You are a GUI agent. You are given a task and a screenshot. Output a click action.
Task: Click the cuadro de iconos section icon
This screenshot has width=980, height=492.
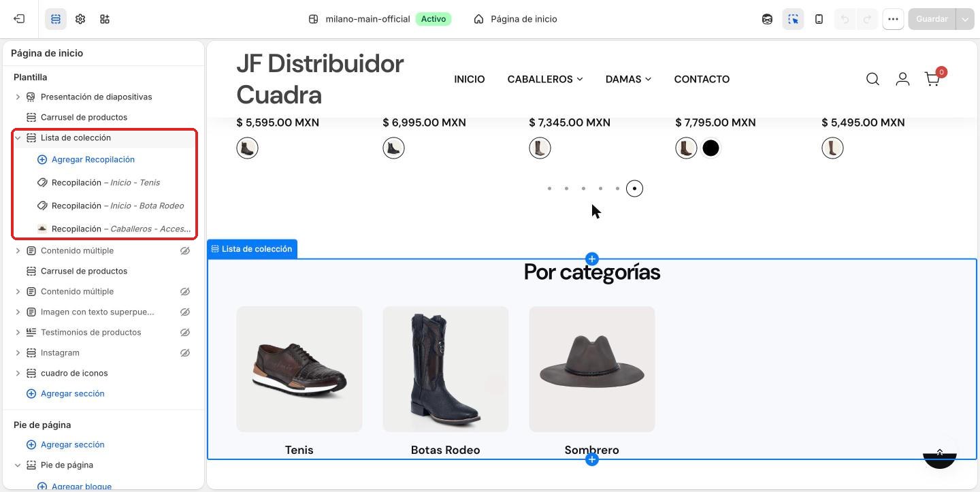click(x=31, y=373)
